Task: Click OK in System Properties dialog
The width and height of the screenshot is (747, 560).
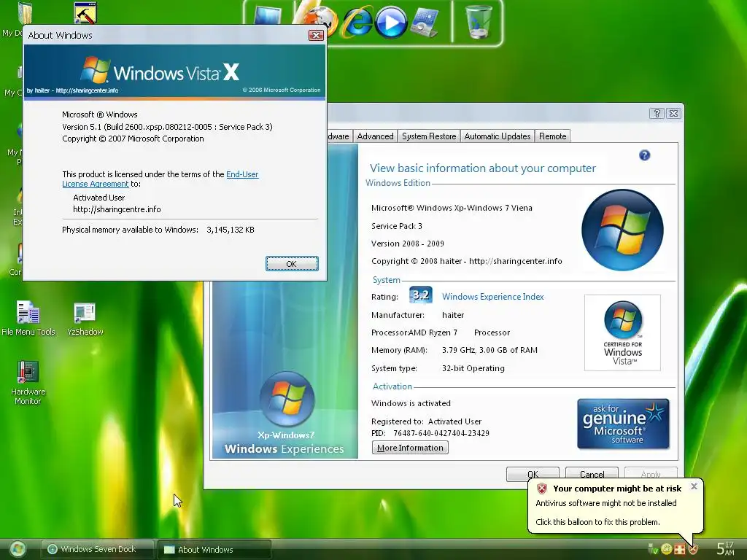Action: point(533,474)
